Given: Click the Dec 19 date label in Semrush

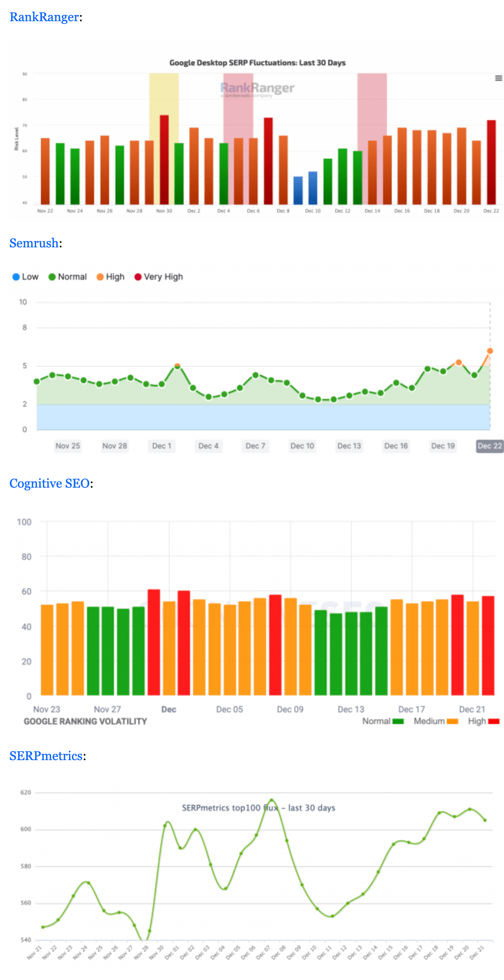Looking at the screenshot, I should tap(443, 446).
